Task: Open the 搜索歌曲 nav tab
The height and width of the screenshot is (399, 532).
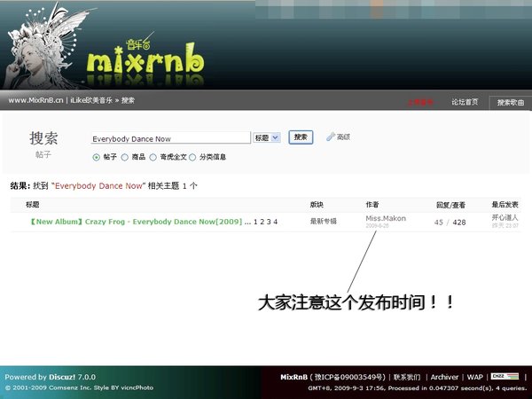Action: [510, 102]
